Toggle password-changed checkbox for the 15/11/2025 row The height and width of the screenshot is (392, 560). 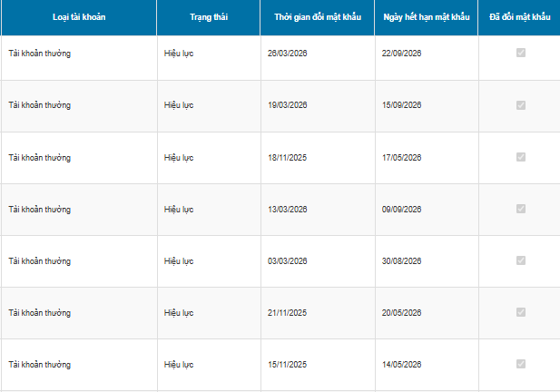[520, 364]
